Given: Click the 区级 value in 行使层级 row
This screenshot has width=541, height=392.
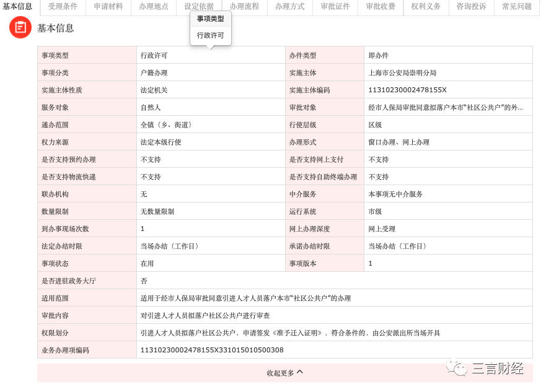Looking at the screenshot, I should pos(375,124).
